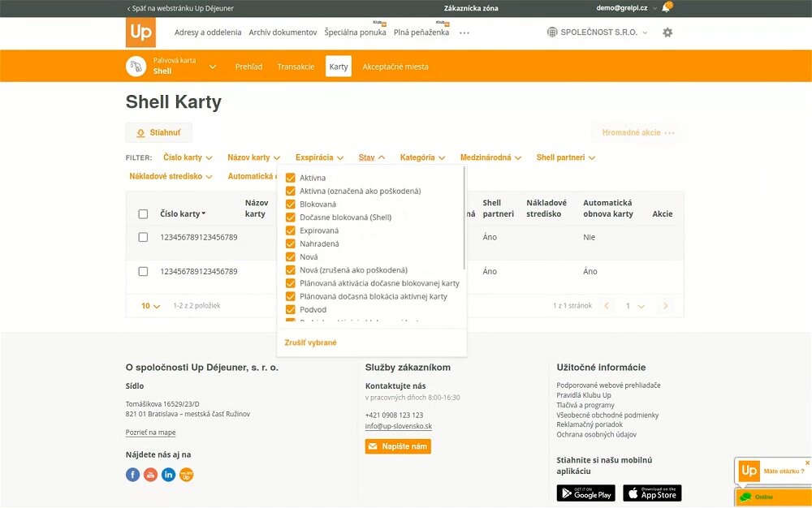Click the Napíšte nám button
Viewport: 812px width, 508px height.
pyautogui.click(x=398, y=446)
